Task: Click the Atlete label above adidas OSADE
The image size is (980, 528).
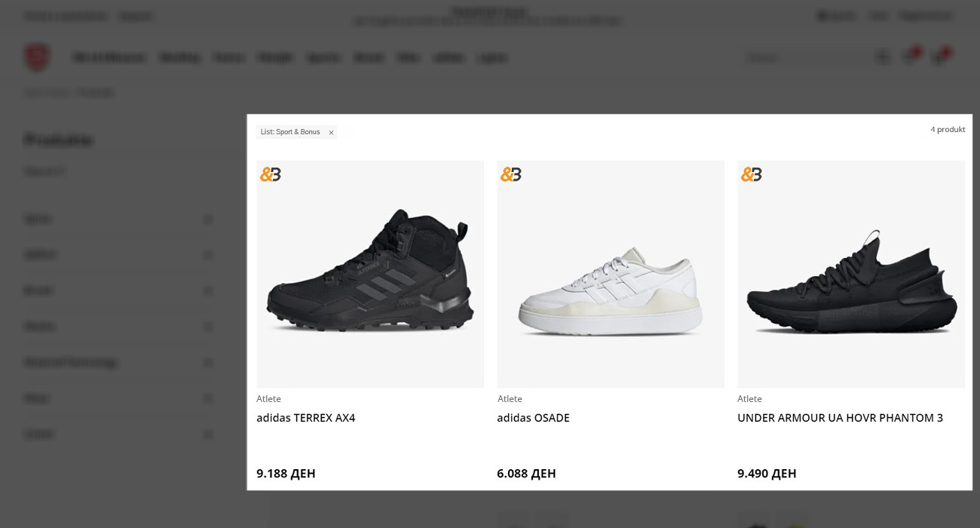Action: pos(510,399)
